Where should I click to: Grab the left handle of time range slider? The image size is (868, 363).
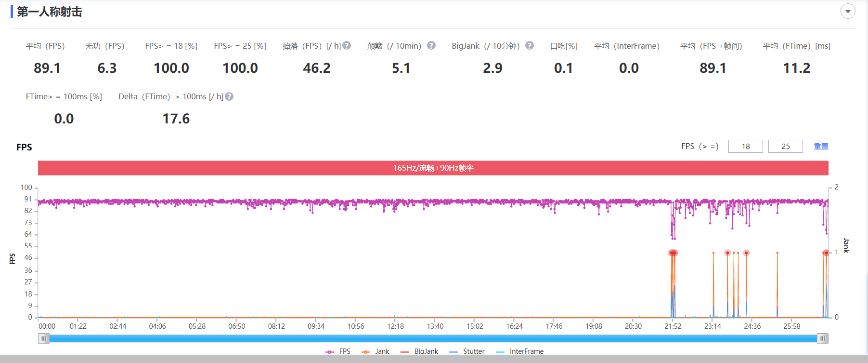tap(44, 338)
